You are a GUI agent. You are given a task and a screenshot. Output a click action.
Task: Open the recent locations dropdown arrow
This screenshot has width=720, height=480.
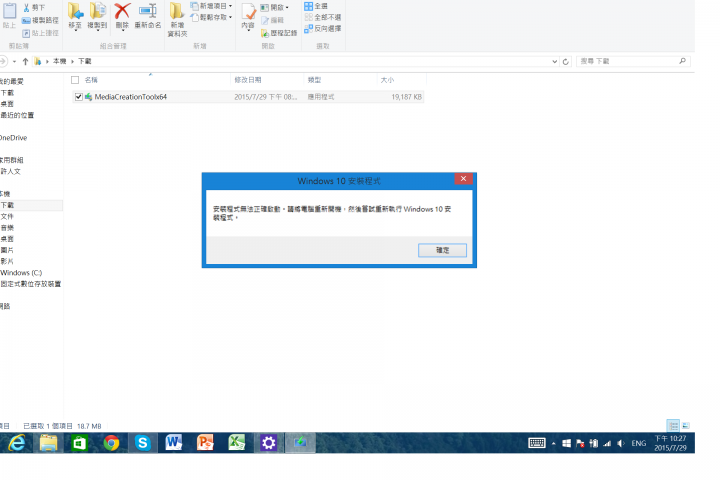[15, 61]
